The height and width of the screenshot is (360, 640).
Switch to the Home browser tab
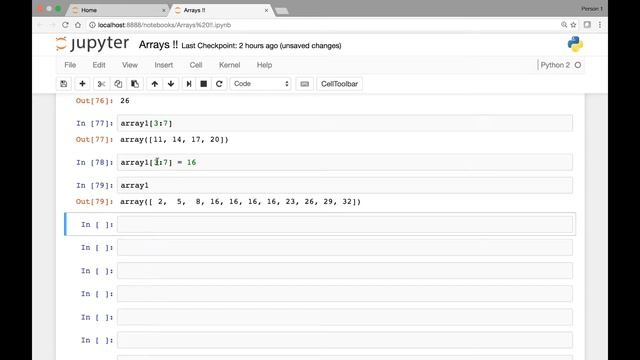pyautogui.click(x=118, y=10)
